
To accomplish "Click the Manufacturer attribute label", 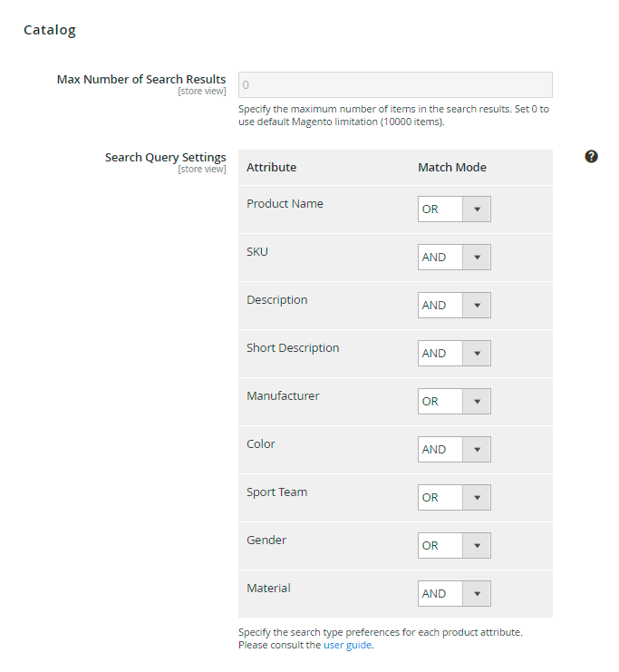I will (x=283, y=396).
